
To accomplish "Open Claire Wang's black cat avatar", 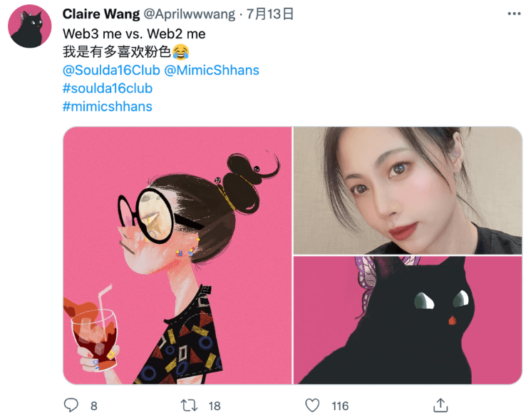I will point(30,26).
